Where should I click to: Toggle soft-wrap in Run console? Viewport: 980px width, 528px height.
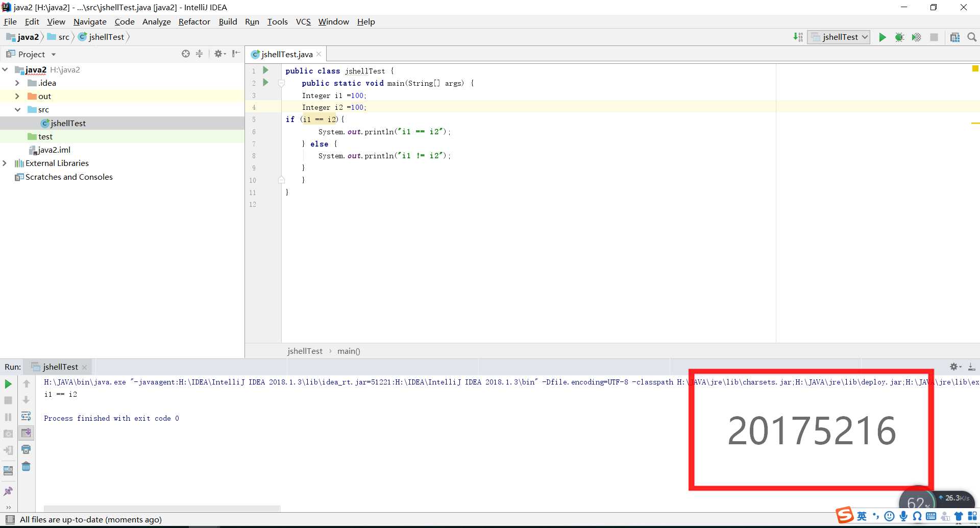click(x=27, y=416)
